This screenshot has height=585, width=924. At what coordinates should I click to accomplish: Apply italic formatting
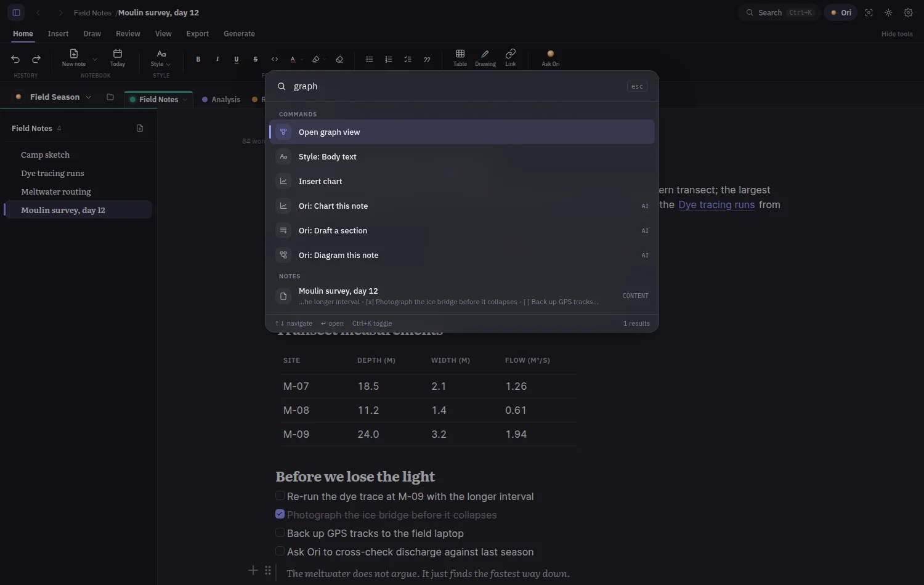point(217,59)
